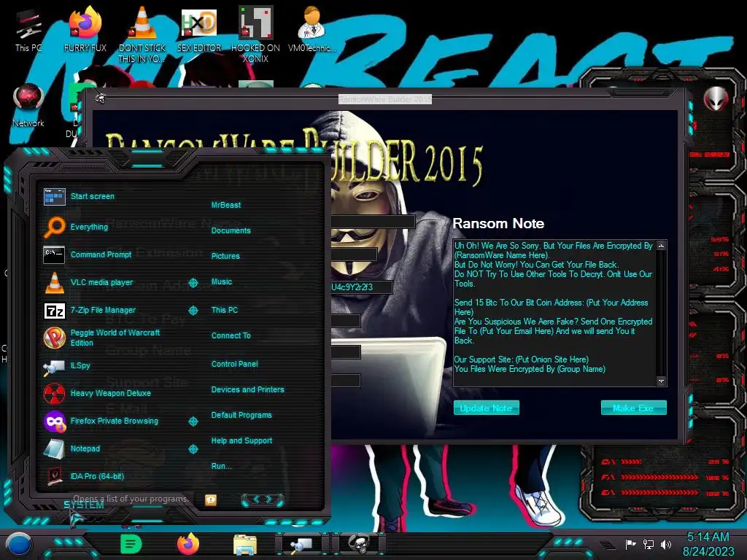Open This PC from the start menu
747x560 pixels.
pos(225,309)
